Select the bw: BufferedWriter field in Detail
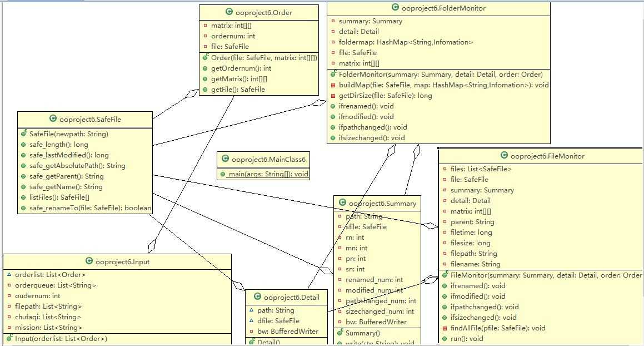This screenshot has height=346, width=644. coord(288,332)
